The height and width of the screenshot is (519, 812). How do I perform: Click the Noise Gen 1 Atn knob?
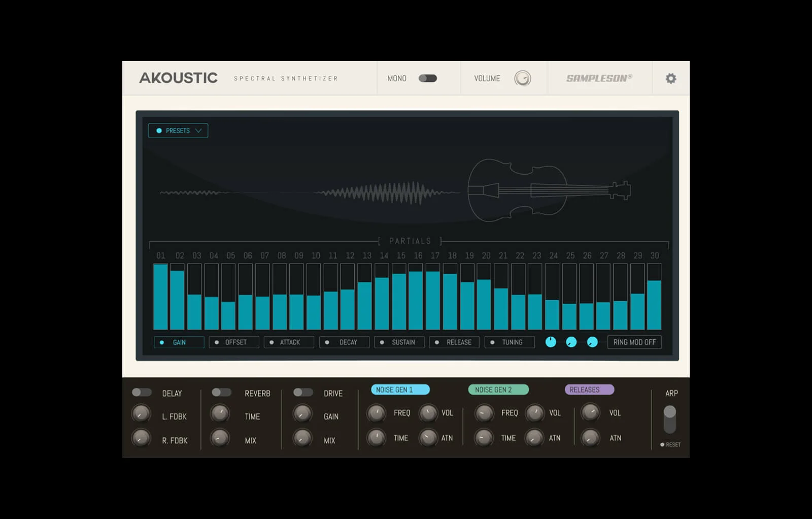(x=428, y=437)
